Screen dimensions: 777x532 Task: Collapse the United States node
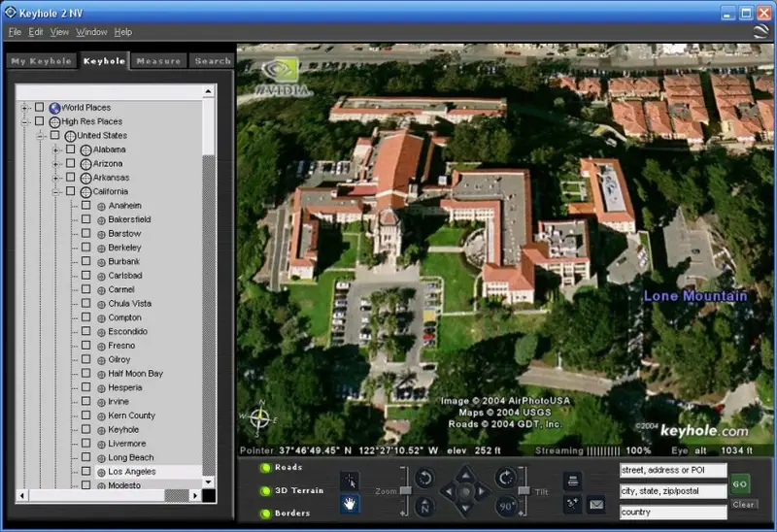(x=40, y=136)
